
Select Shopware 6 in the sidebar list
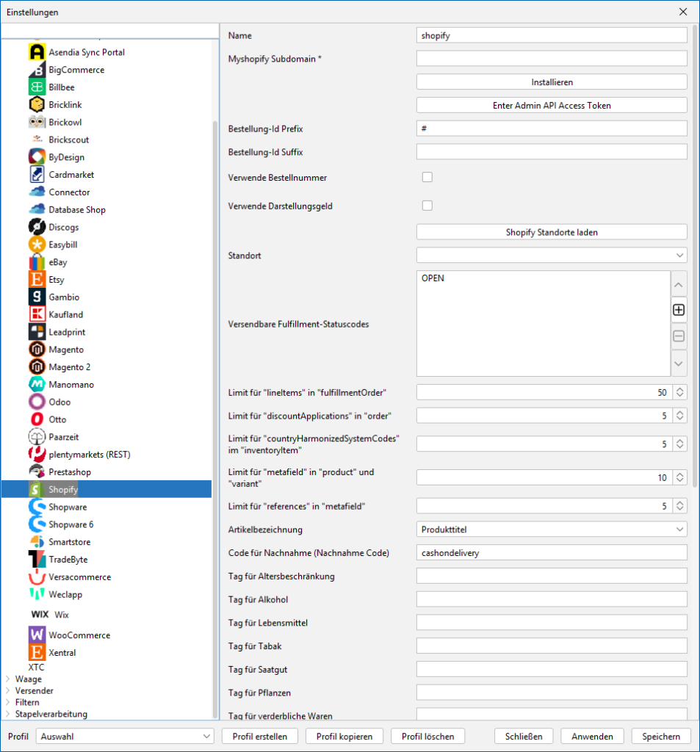(x=71, y=524)
